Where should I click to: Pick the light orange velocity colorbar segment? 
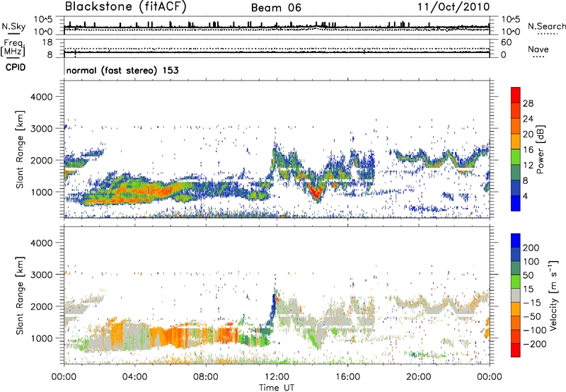[x=516, y=309]
